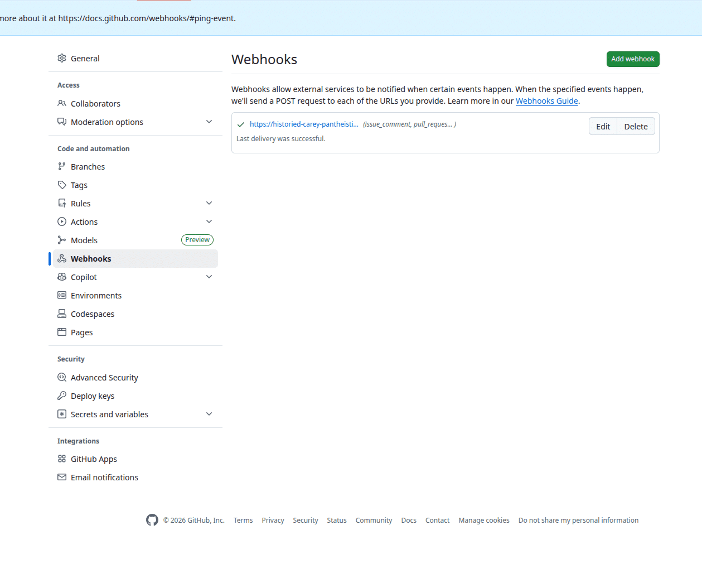Expand the Rules section chevron
The width and height of the screenshot is (702, 588).
pos(209,203)
